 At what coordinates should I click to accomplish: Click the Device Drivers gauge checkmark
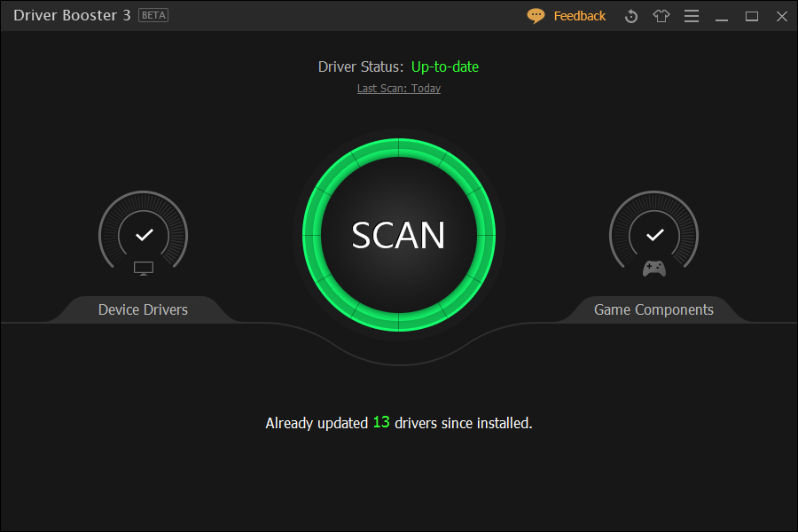(x=144, y=235)
